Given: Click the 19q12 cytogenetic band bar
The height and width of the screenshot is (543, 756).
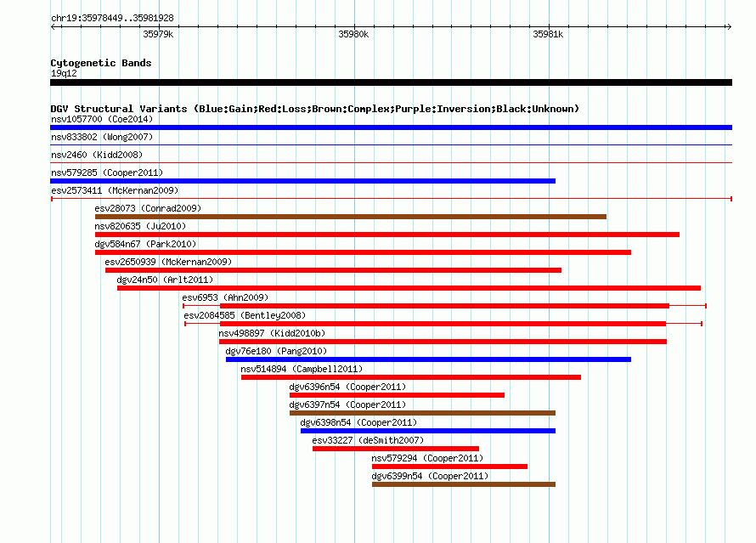Looking at the screenshot, I should 391,82.
